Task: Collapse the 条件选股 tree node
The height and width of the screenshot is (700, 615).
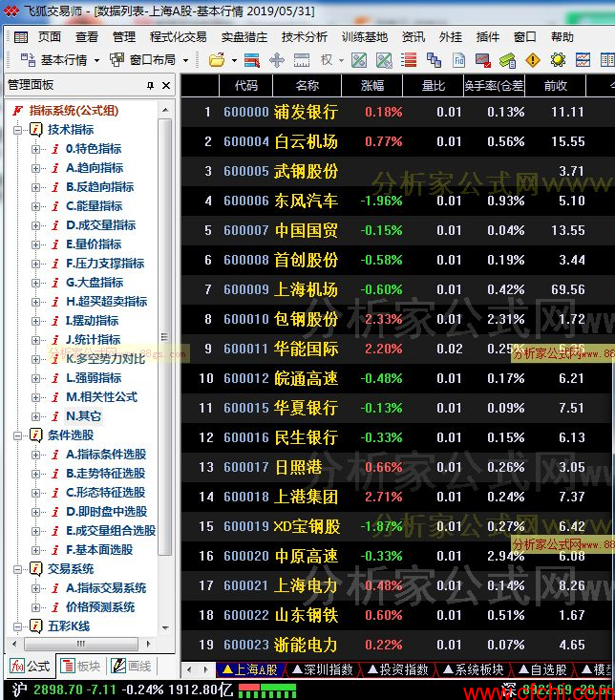Action: (x=18, y=435)
